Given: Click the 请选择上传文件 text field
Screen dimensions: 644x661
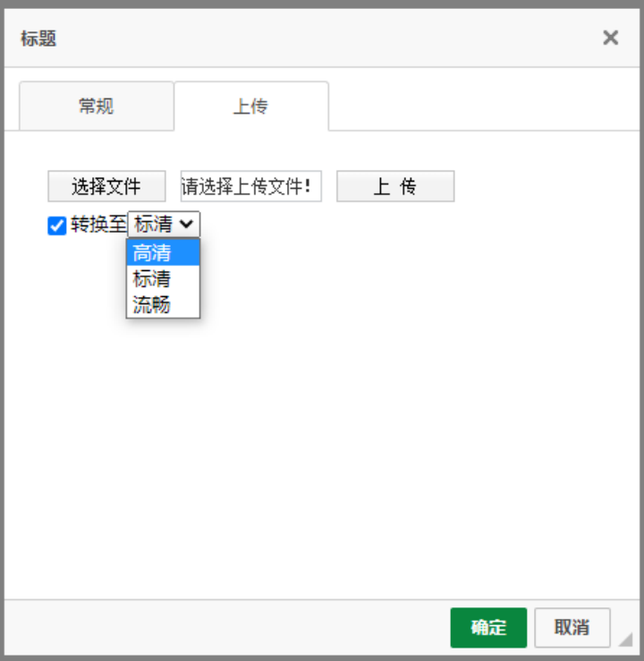Looking at the screenshot, I should point(250,187).
